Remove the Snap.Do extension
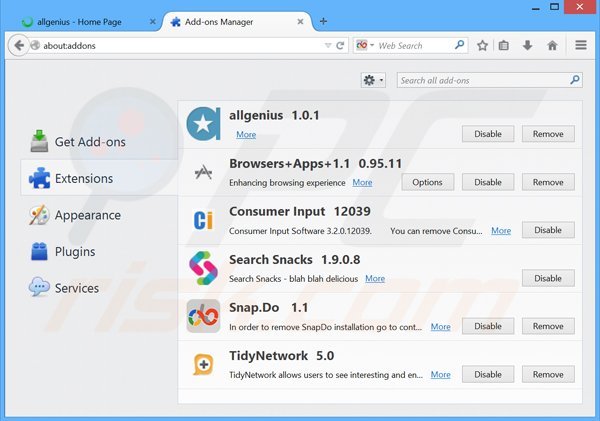 pos(548,326)
